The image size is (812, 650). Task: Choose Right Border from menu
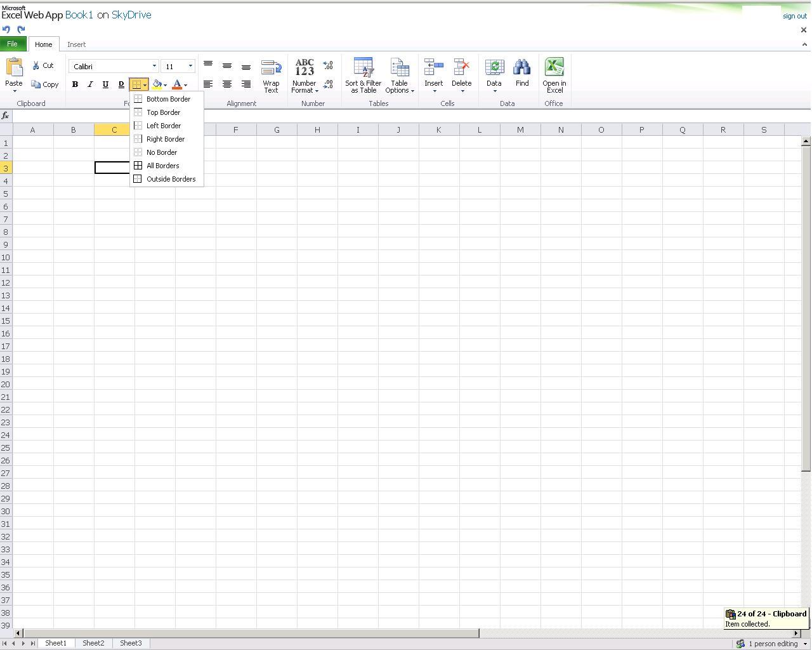(x=167, y=139)
